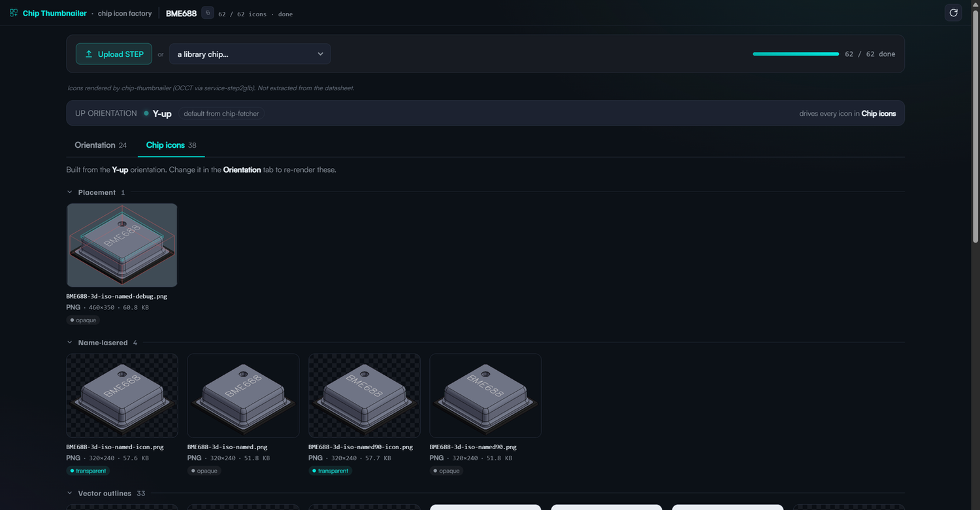Click the 320×240 · 57.6 KB size info

click(119, 458)
